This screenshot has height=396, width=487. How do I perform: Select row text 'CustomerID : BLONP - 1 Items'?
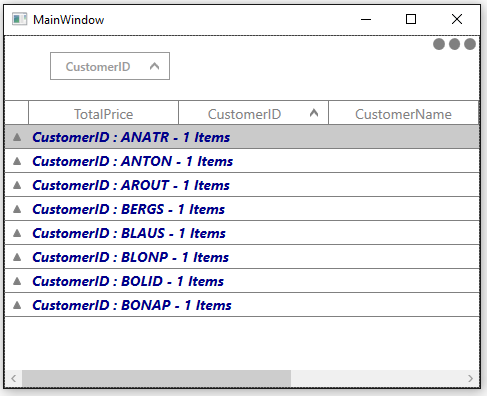[130, 257]
